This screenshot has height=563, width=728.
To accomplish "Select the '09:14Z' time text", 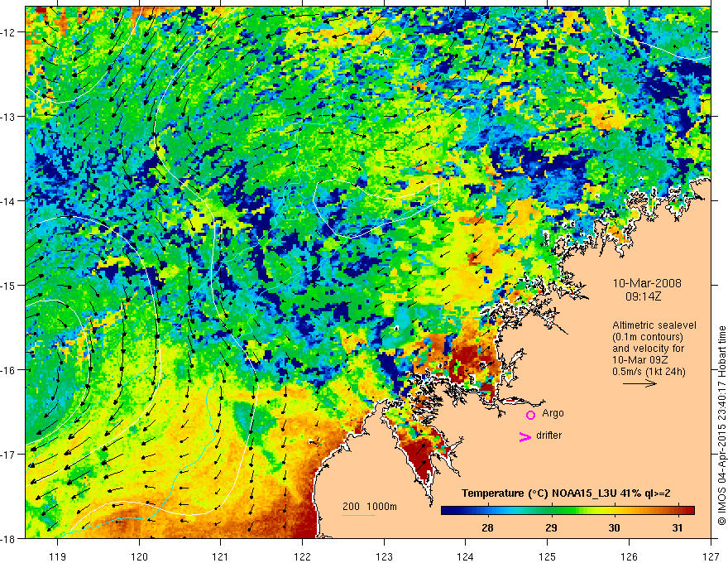I will (x=643, y=296).
